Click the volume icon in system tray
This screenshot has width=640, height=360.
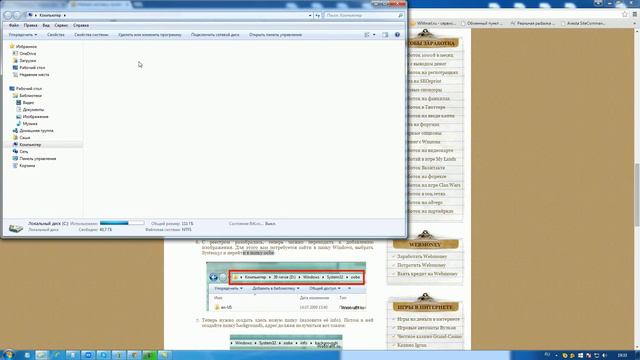[604, 356]
